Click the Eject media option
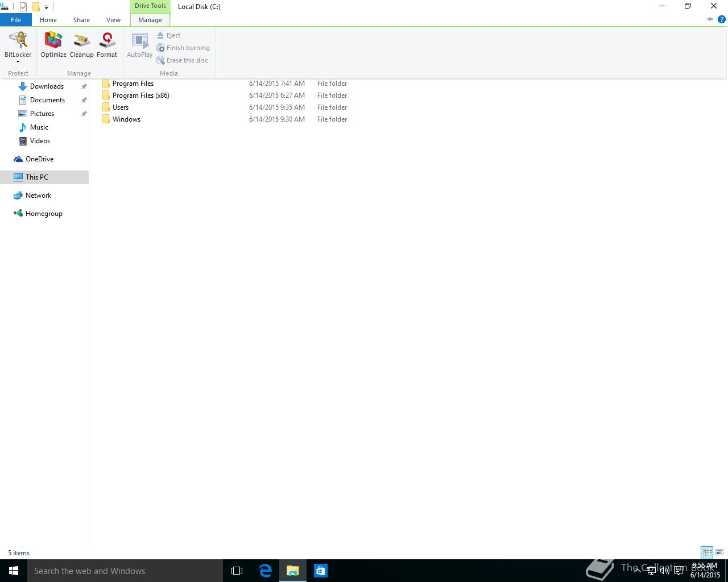 click(x=168, y=35)
